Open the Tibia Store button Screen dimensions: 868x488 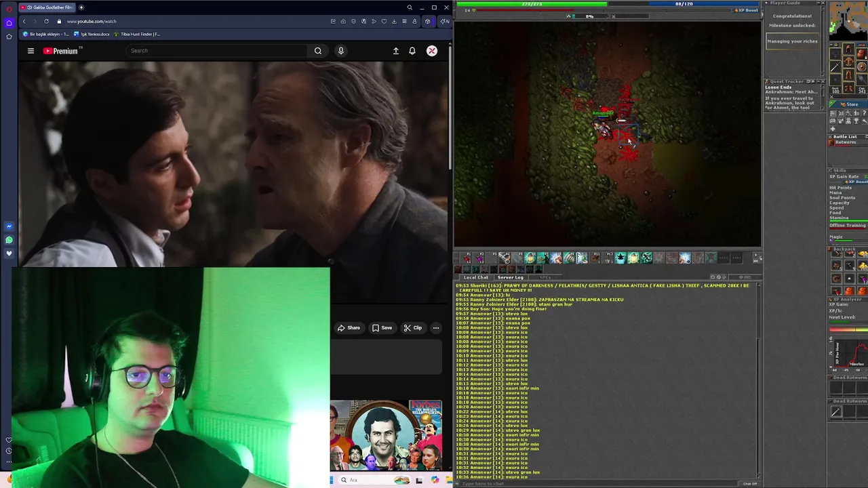[x=848, y=104]
